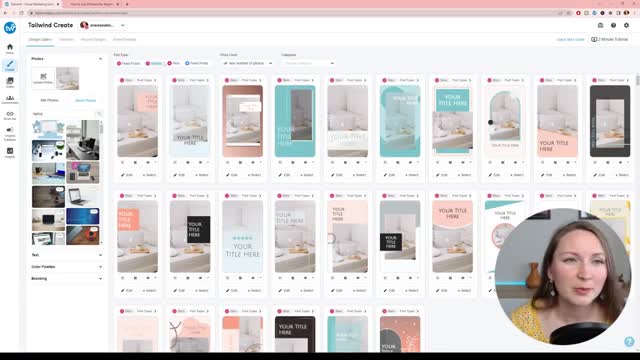This screenshot has height=360, width=640.
Task: Click Select on the arch-shaped photo design
Action: click(517, 175)
